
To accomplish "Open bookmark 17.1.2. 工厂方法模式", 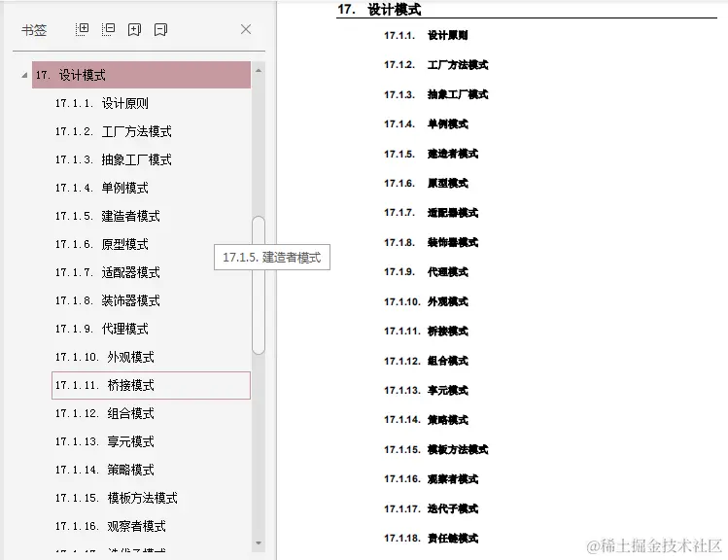I will [114, 131].
